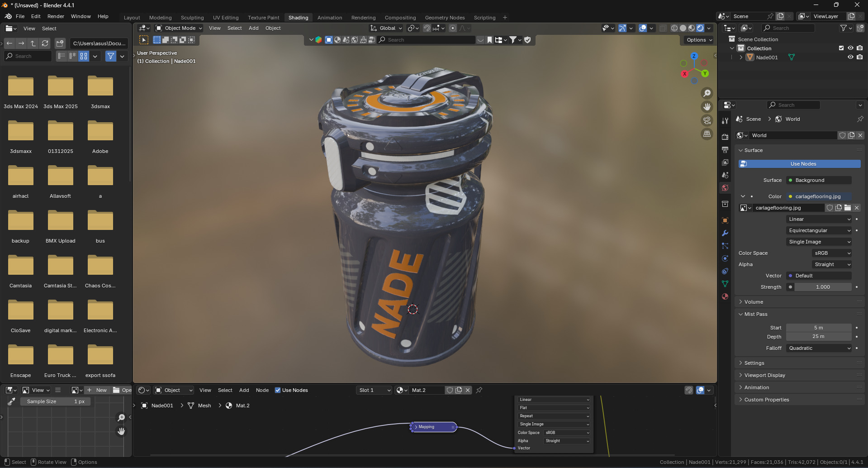Screen dimensions: 868x468
Task: Go to parent directory in file browser
Action: click(33, 43)
